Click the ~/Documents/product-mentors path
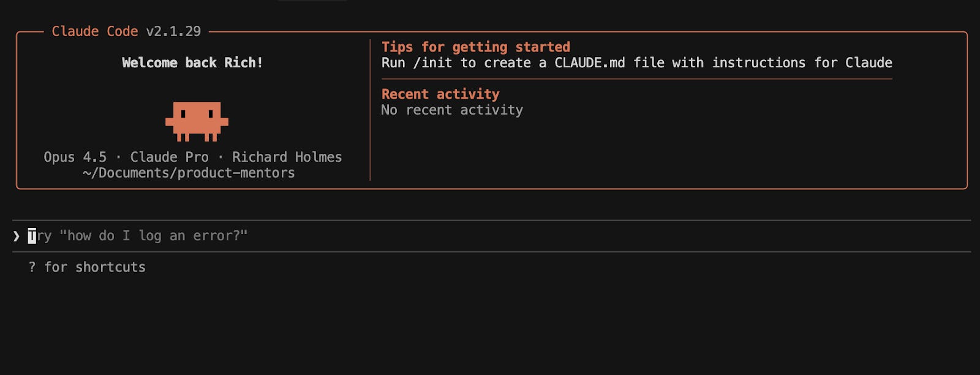 coord(189,173)
